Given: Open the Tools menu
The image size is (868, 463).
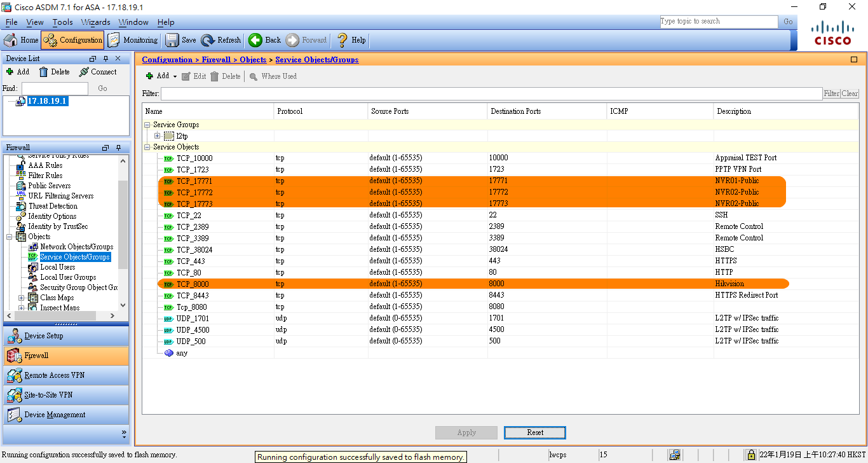Looking at the screenshot, I should [x=62, y=22].
